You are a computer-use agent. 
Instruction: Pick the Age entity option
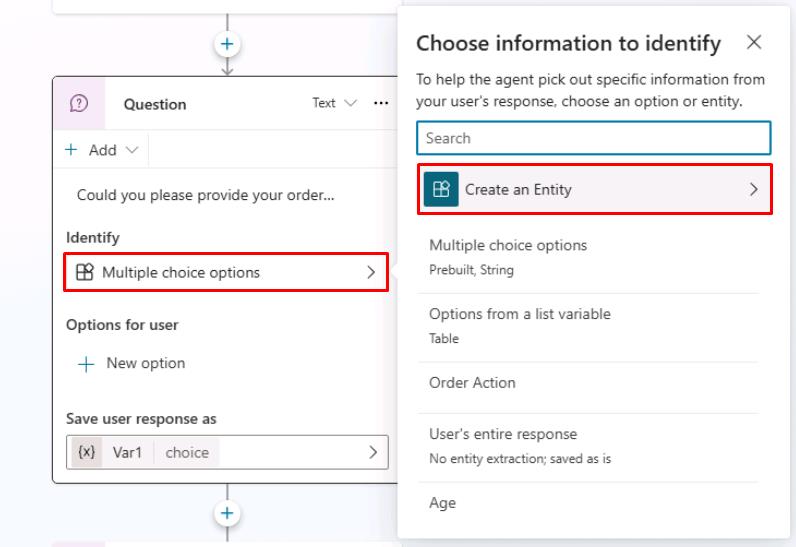443,503
